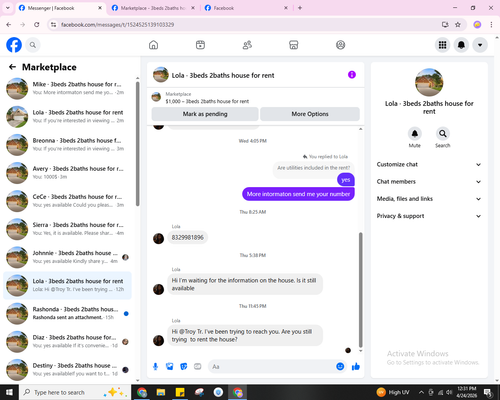Open the Marketplace storefront icon

[x=294, y=45]
